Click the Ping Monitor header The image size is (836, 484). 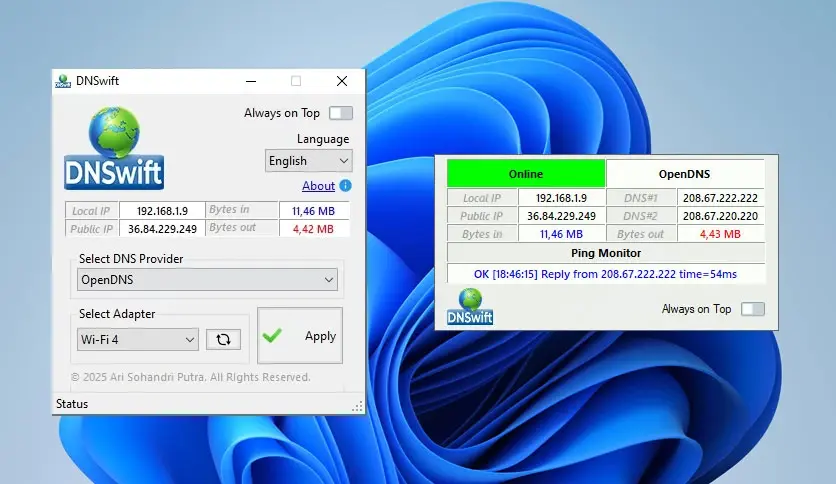[x=605, y=253]
